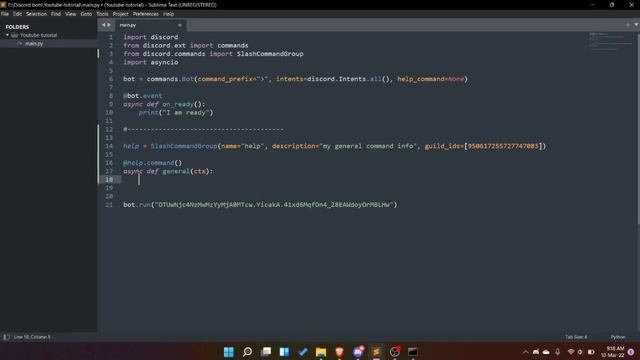640x360 pixels.
Task: Close the main.py tab
Action: pos(180,25)
